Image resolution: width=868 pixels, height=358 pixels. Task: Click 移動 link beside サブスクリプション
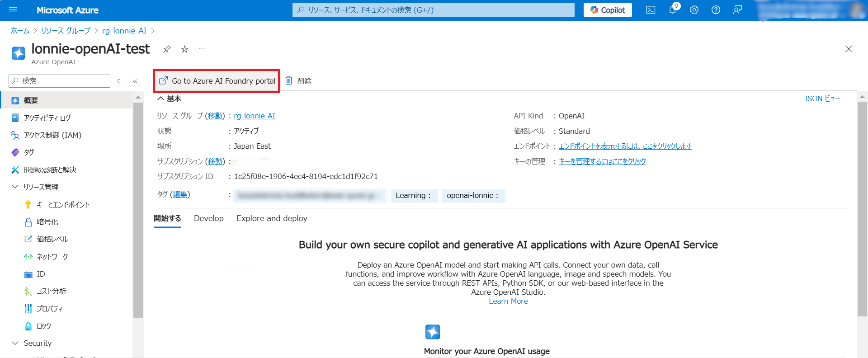pyautogui.click(x=215, y=161)
